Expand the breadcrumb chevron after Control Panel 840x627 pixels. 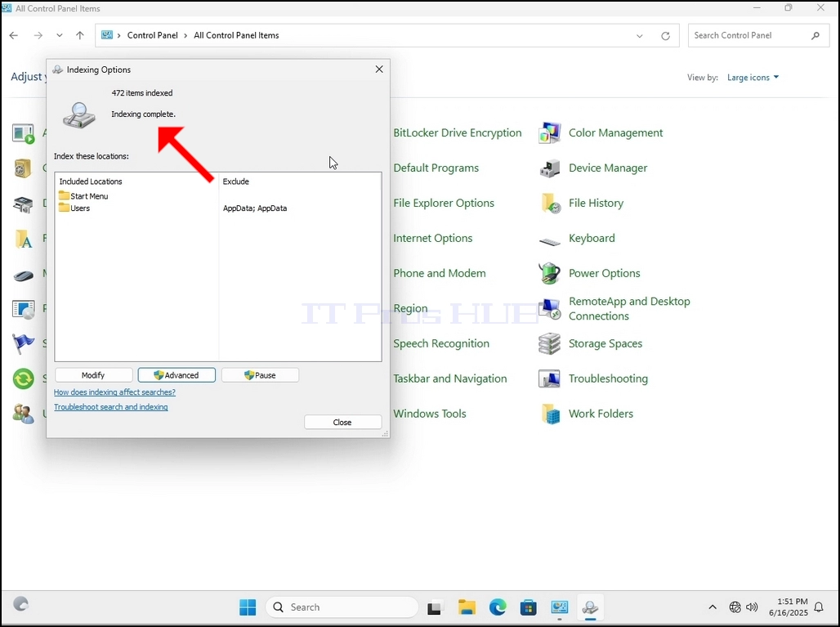pos(185,35)
